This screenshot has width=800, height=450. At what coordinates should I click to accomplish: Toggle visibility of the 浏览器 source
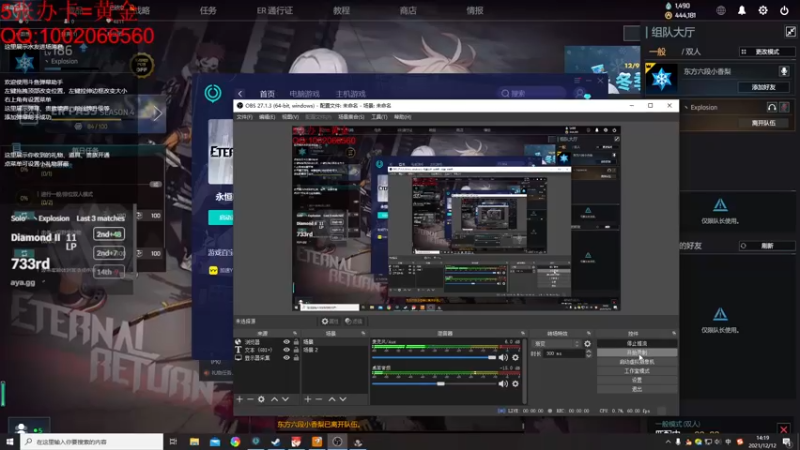click(286, 342)
